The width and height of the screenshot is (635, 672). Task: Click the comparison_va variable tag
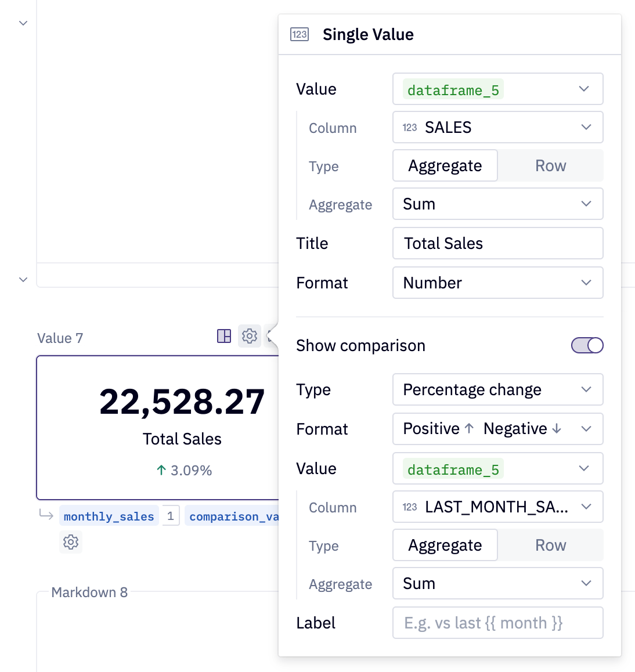point(232,516)
